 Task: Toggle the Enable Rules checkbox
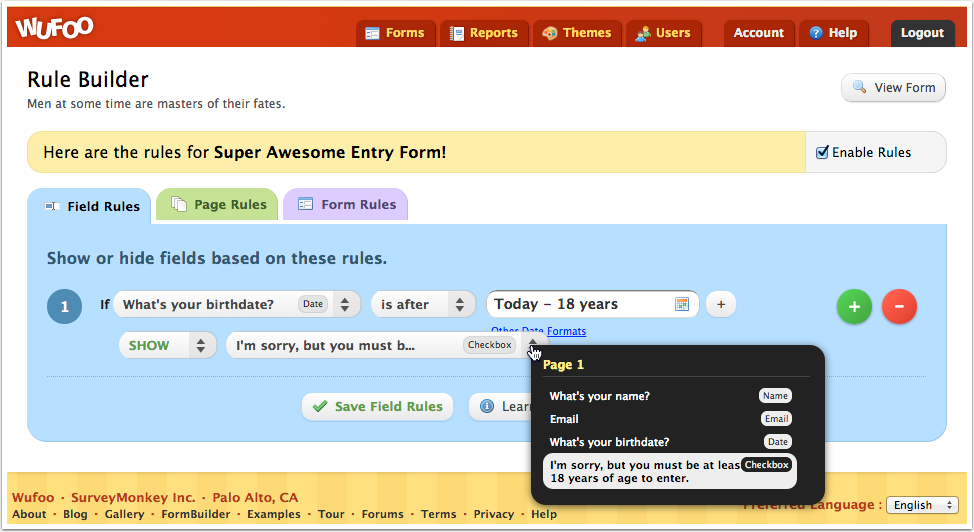point(822,152)
